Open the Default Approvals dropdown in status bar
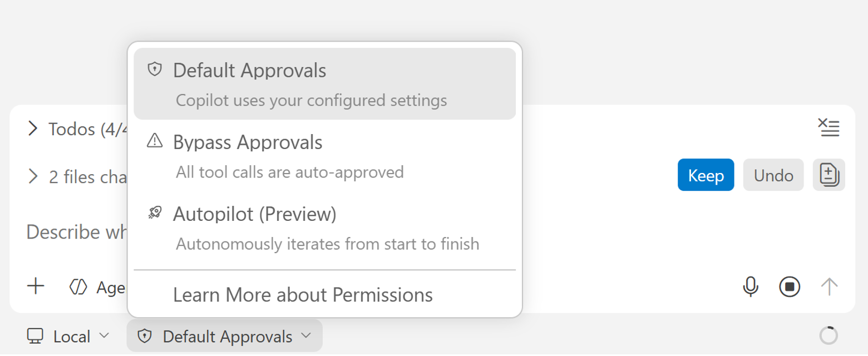Image resolution: width=868 pixels, height=356 pixels. point(224,336)
